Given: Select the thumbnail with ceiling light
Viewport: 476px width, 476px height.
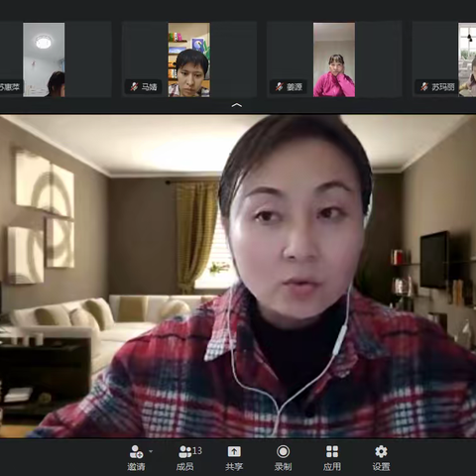Looking at the screenshot, I should pos(44,59).
